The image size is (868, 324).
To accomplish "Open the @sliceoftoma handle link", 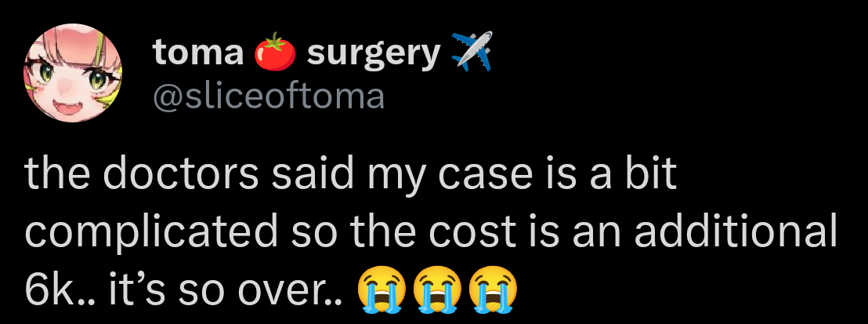I will click(x=269, y=96).
